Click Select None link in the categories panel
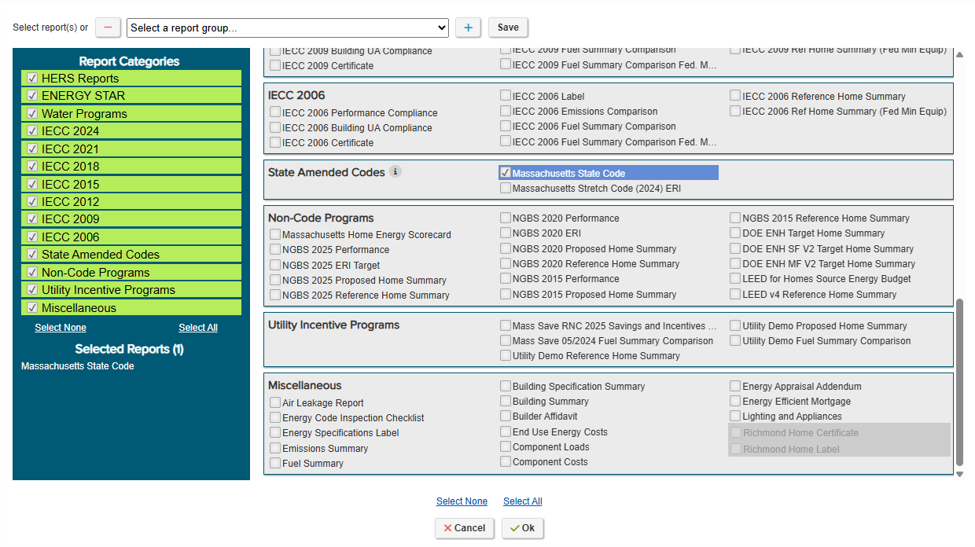Image resolution: width=975 pixels, height=547 pixels. pos(60,328)
